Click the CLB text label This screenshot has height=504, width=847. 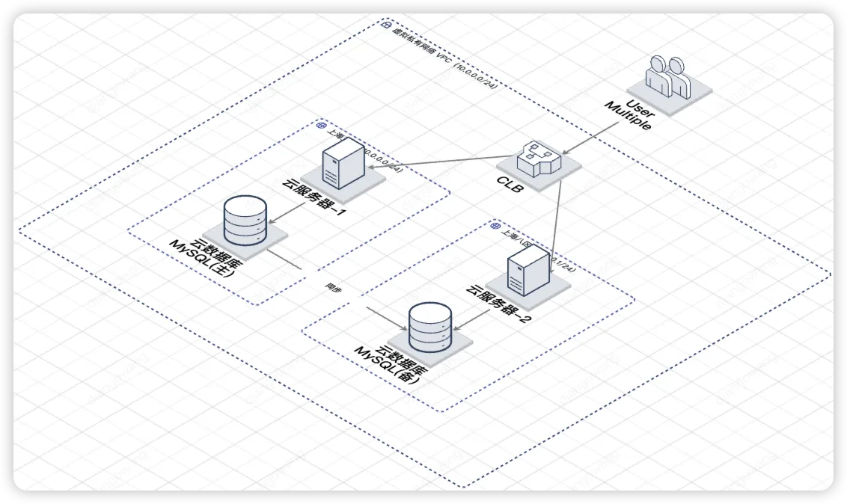point(510,185)
